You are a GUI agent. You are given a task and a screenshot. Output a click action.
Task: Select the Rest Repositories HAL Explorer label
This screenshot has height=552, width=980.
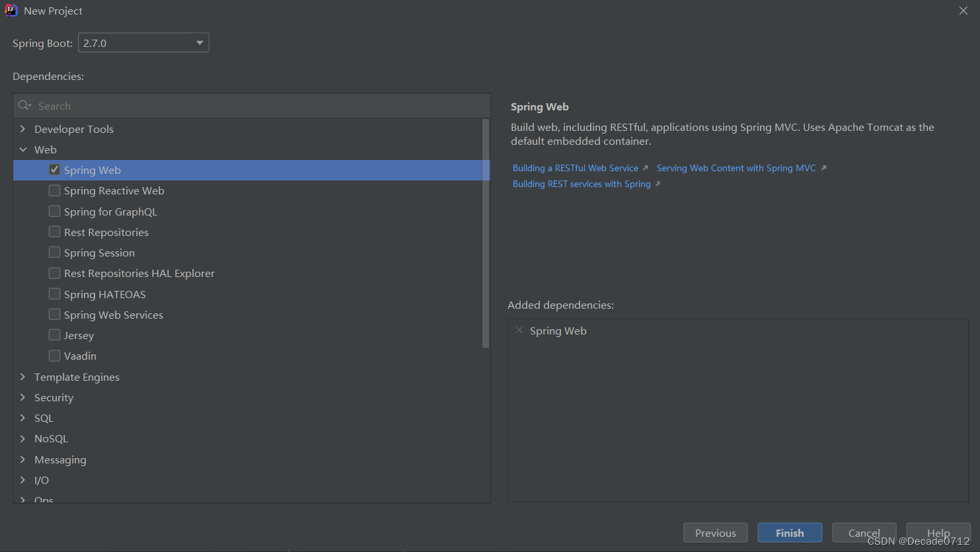(x=139, y=273)
